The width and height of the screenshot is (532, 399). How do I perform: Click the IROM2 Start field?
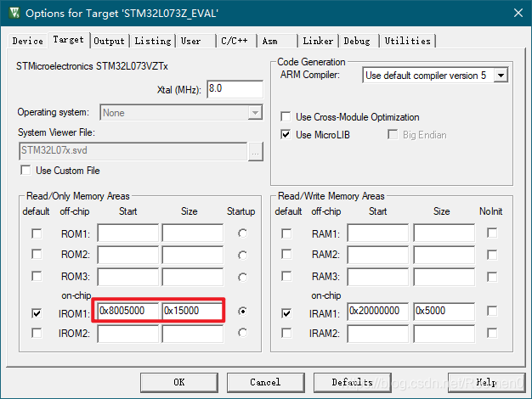[128, 334]
